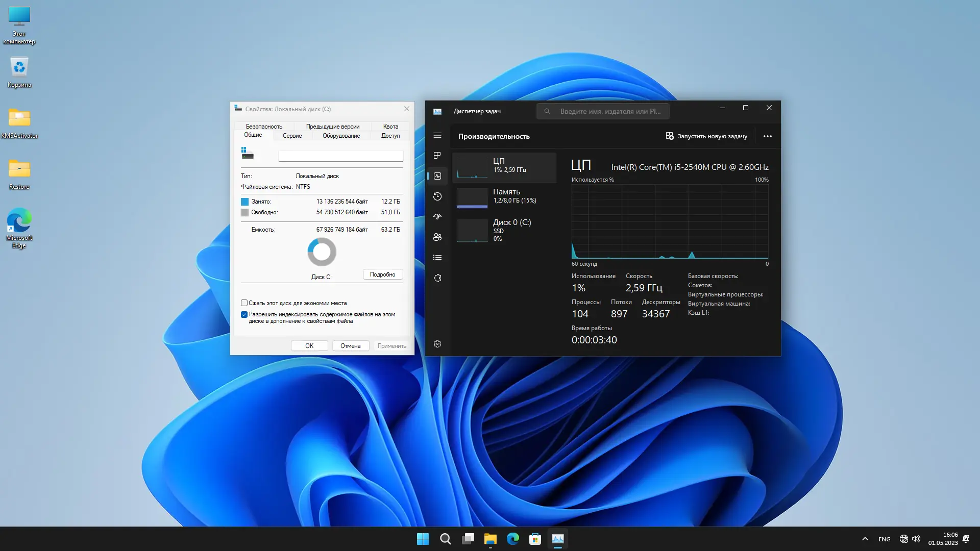Image resolution: width=980 pixels, height=551 pixels.
Task: Open the Startup apps page icon
Action: point(437,217)
